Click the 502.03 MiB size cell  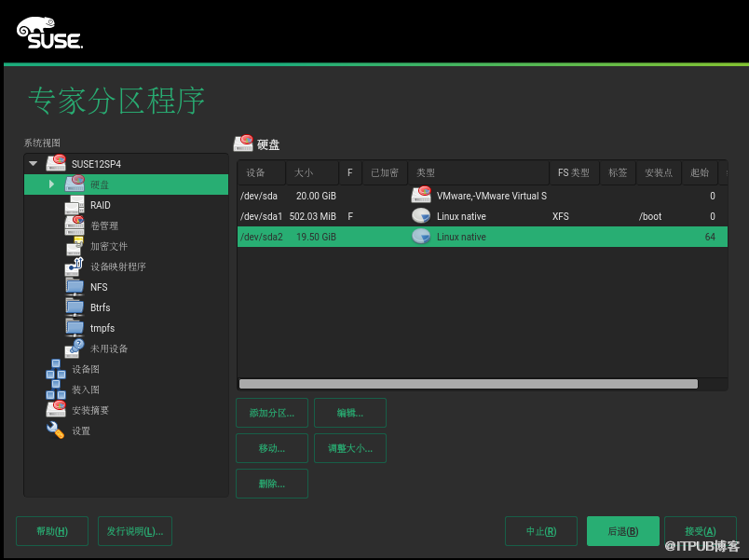(x=312, y=216)
